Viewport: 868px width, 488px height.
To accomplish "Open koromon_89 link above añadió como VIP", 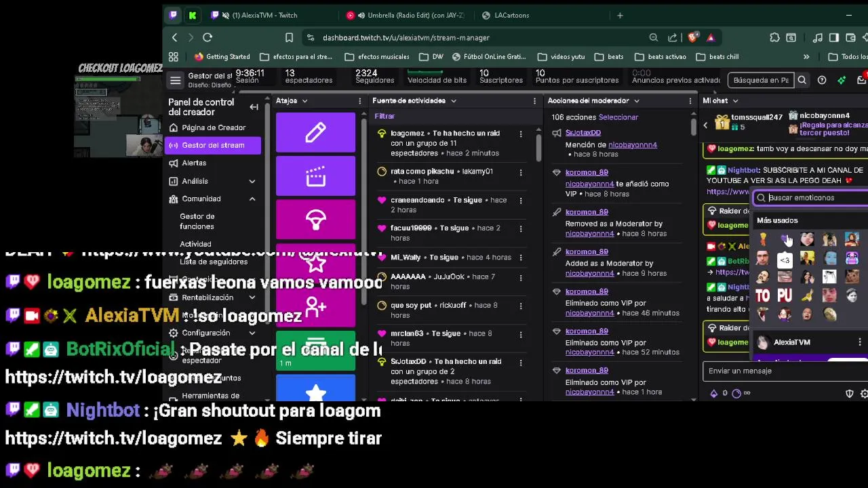I will 587,173.
